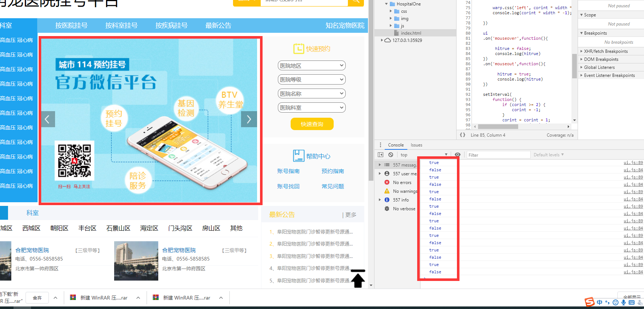Switch to the Console tab
The height and width of the screenshot is (309, 644).
(x=396, y=145)
